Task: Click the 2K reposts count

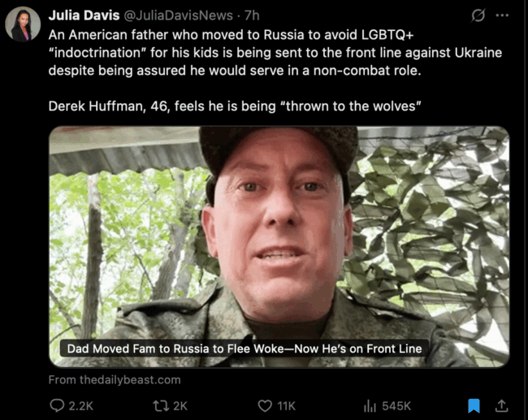Action: 180,406
